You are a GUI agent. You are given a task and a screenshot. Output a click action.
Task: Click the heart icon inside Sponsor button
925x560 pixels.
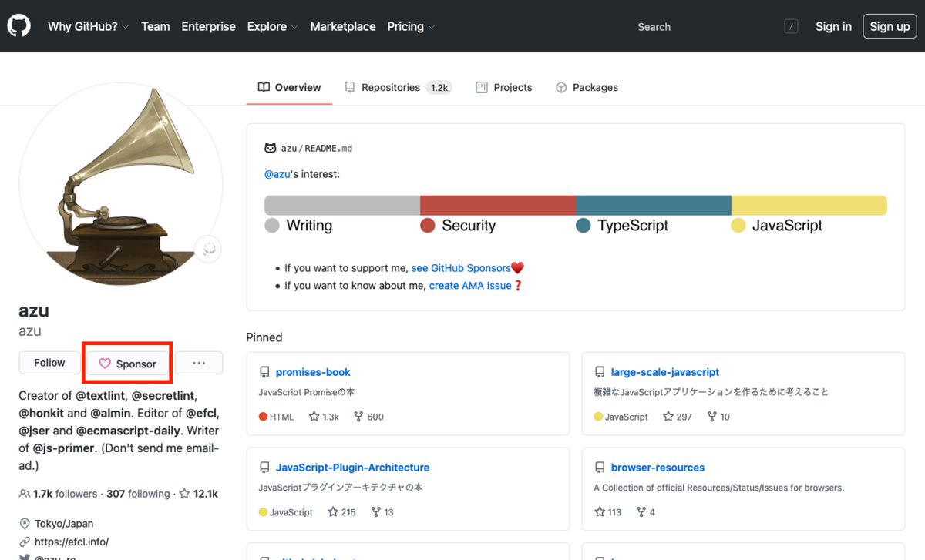(x=107, y=362)
